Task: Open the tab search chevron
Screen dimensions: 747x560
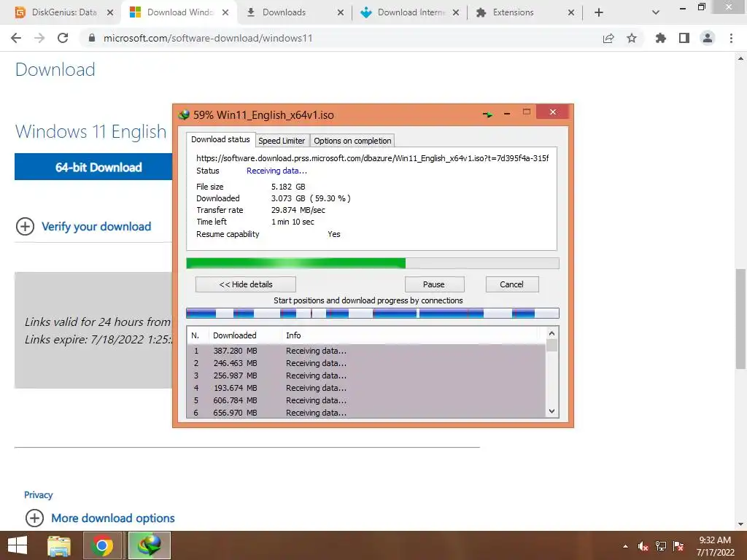Action: point(656,12)
